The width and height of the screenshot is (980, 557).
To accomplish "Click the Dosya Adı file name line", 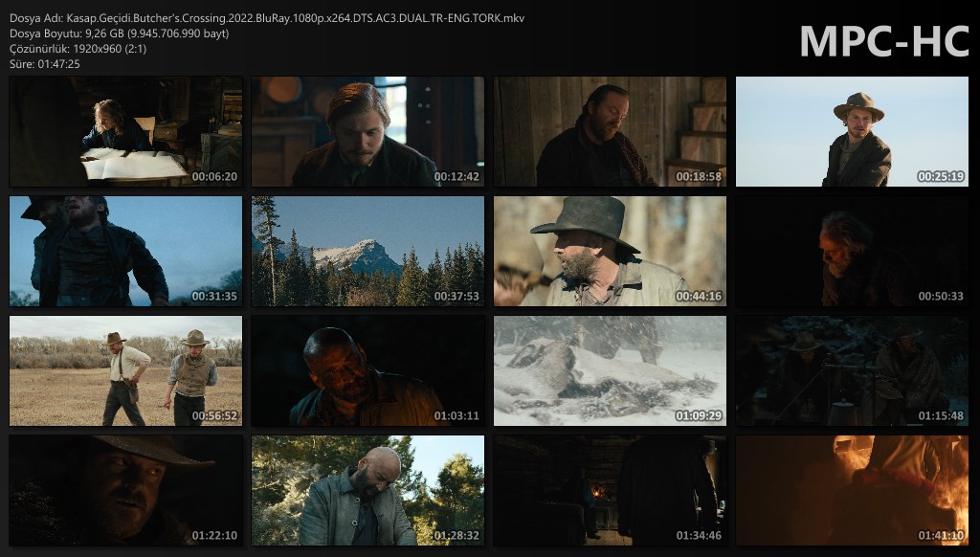I will point(267,18).
